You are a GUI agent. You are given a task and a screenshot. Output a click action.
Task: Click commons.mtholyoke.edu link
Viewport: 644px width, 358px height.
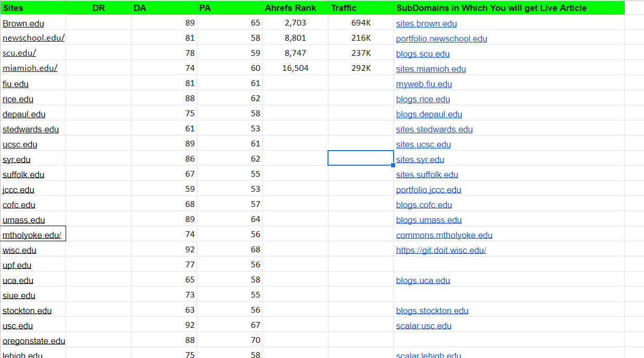click(444, 235)
